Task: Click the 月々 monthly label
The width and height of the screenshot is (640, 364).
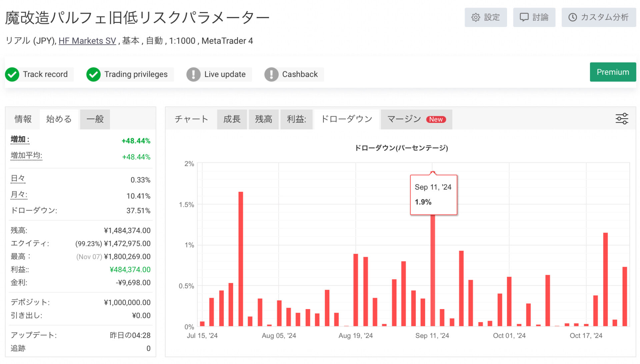Action: (x=19, y=194)
